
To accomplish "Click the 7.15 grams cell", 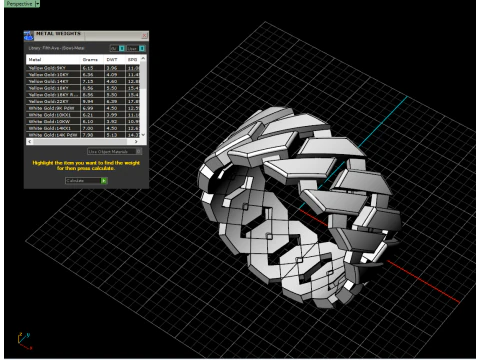I will point(92,81).
